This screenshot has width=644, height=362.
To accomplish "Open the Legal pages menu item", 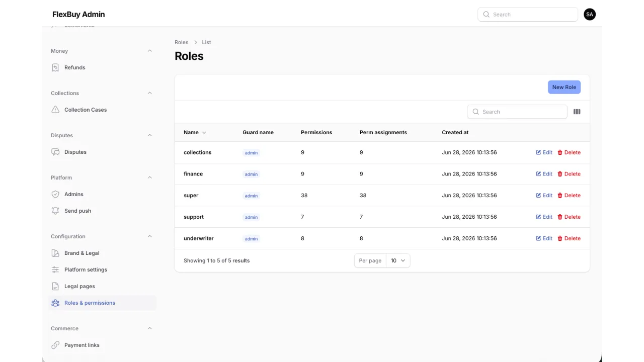I will coord(103,286).
